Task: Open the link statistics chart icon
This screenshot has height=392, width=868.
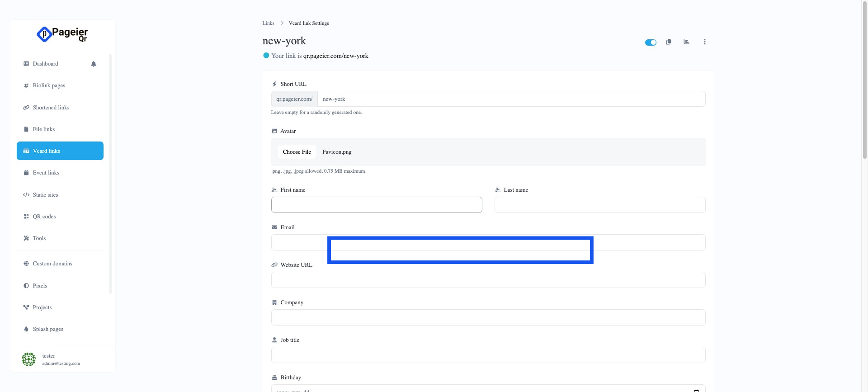Action: click(686, 42)
